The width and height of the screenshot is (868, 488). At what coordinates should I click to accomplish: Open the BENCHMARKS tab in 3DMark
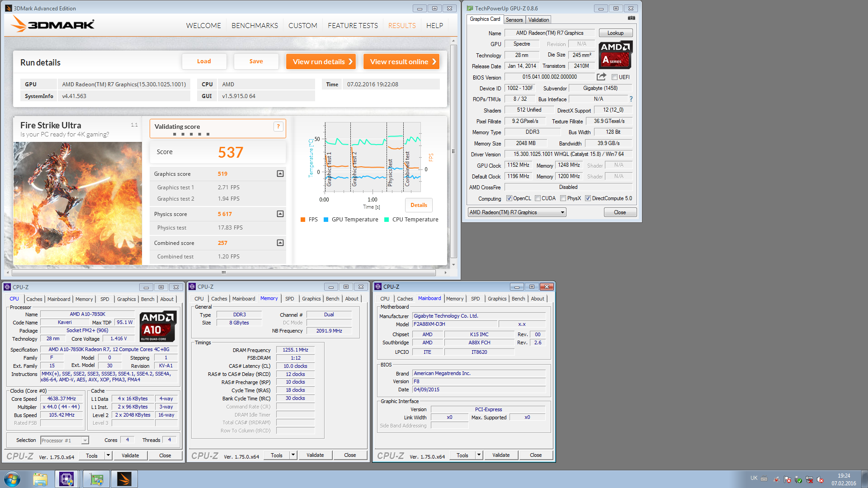255,26
